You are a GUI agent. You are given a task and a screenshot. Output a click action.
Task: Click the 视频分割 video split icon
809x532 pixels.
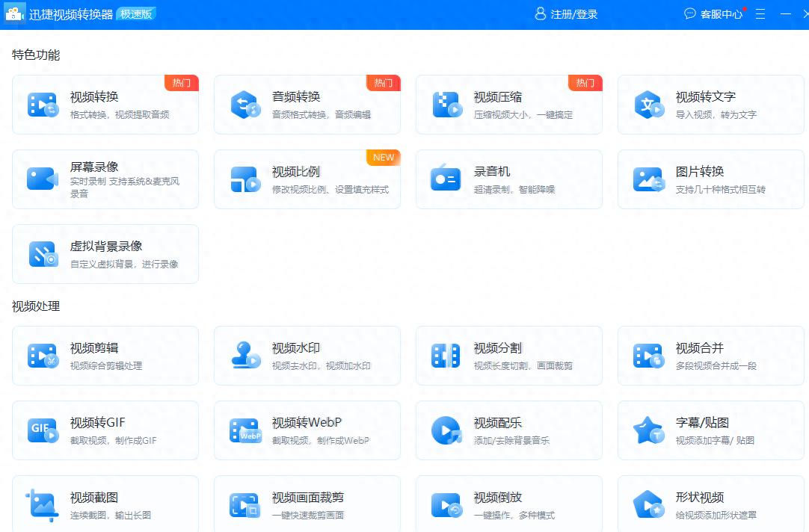pos(446,356)
